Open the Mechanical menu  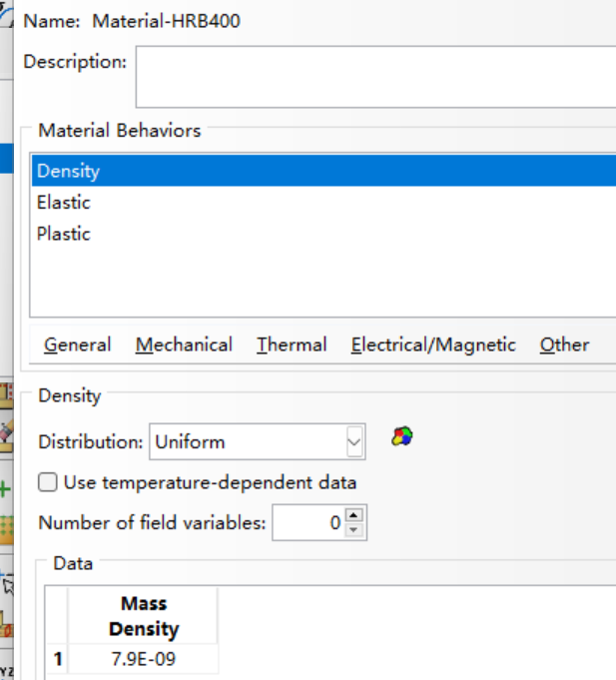[184, 345]
